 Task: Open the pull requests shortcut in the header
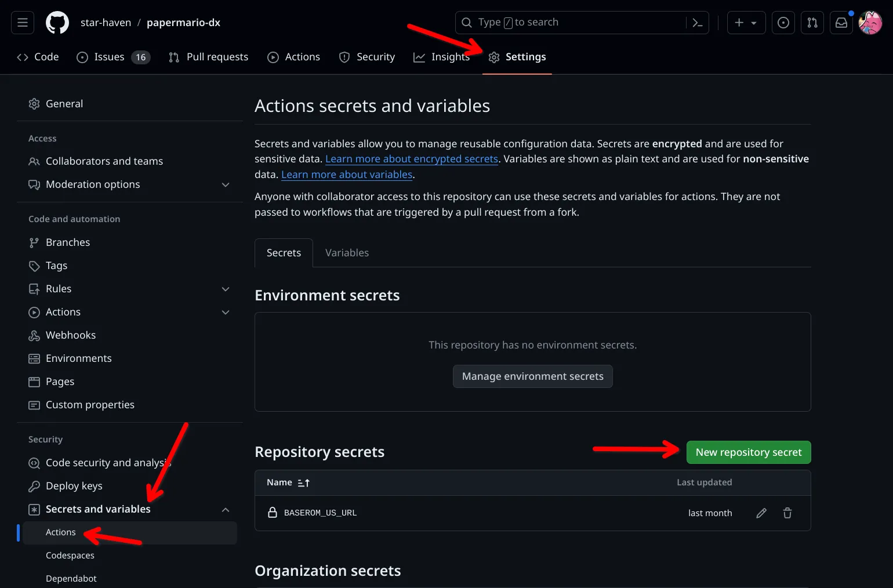[812, 23]
